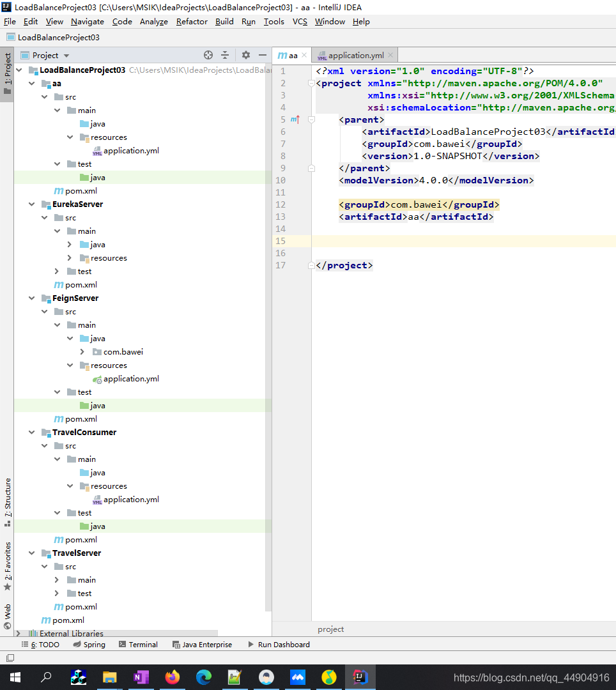Close the application.yml editor tab
The image size is (616, 690).
point(390,56)
